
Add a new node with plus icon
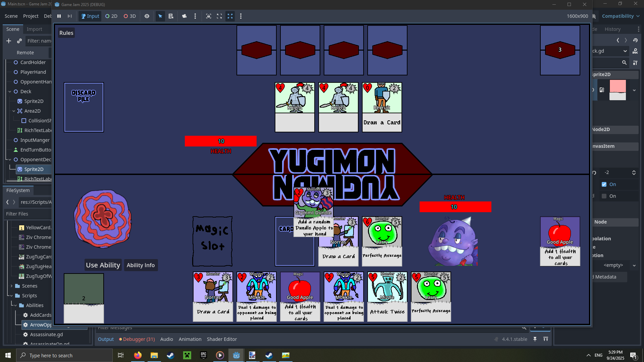tap(9, 41)
